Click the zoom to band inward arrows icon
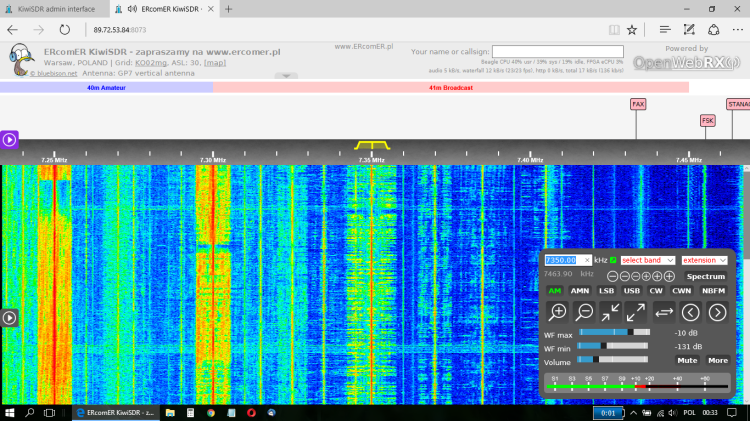Screen dimensions: 750x421 coord(610,312)
